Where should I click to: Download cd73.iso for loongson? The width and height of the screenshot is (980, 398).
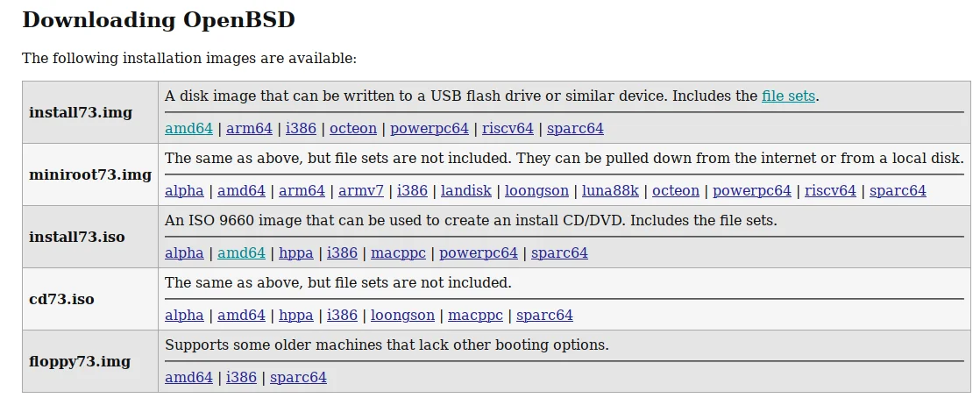click(402, 316)
